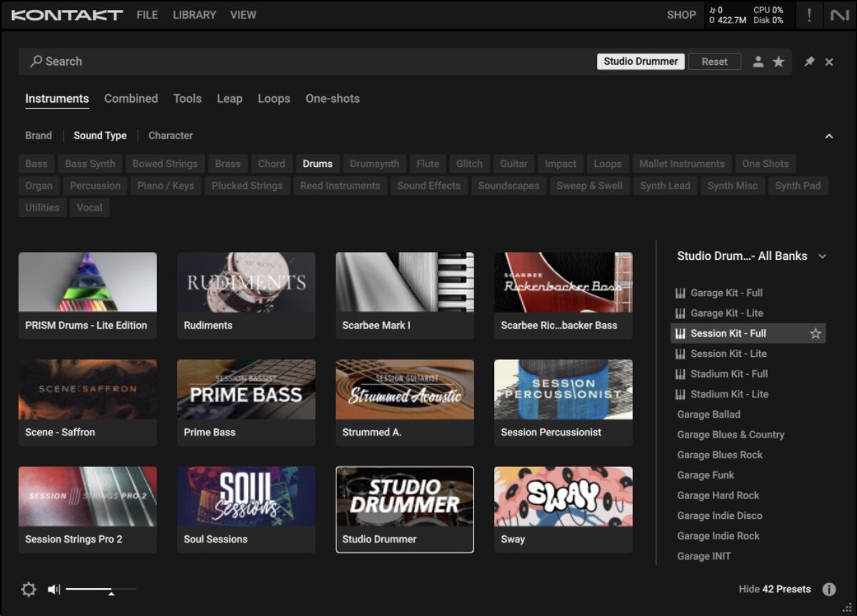
Task: Collapse the filter tags with chevron
Action: point(828,136)
